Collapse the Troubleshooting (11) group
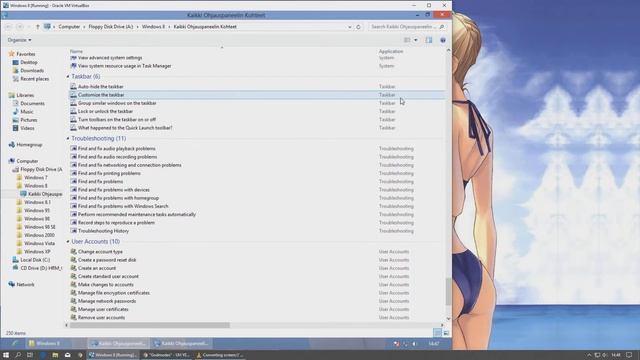640x360 pixels. tap(68, 139)
